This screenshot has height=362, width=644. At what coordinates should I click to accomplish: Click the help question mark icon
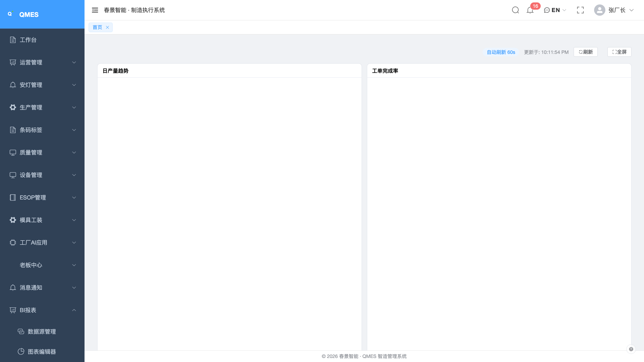pyautogui.click(x=631, y=349)
